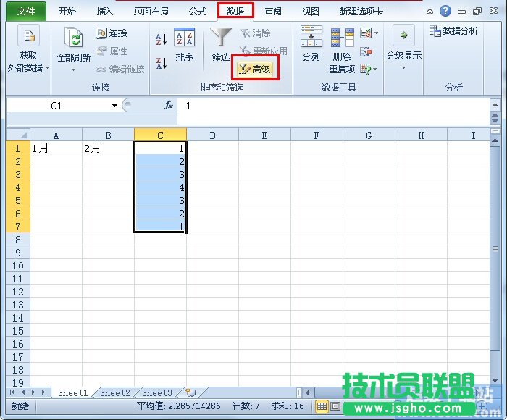This screenshot has height=420, width=507.
Task: Open Text to Columns (分列)
Action: pyautogui.click(x=311, y=43)
